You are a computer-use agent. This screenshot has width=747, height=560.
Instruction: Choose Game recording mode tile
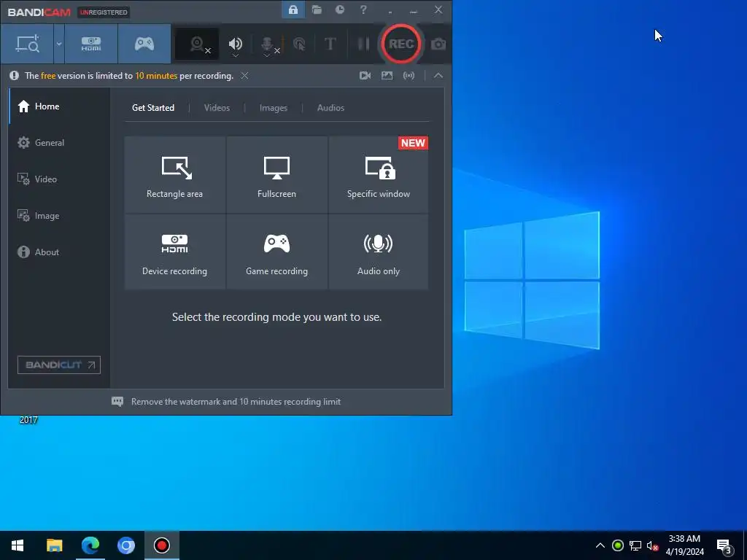click(x=276, y=252)
